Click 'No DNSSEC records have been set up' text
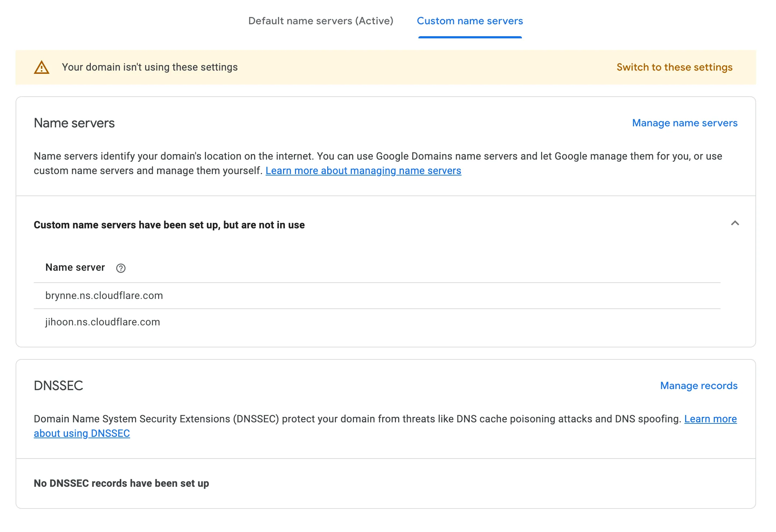 [121, 484]
